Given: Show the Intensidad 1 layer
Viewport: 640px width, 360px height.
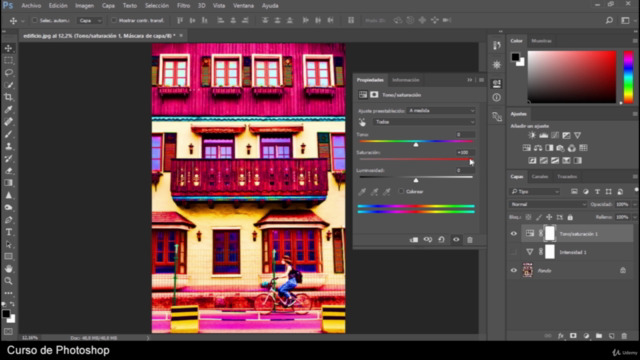Looking at the screenshot, I should tap(513, 252).
